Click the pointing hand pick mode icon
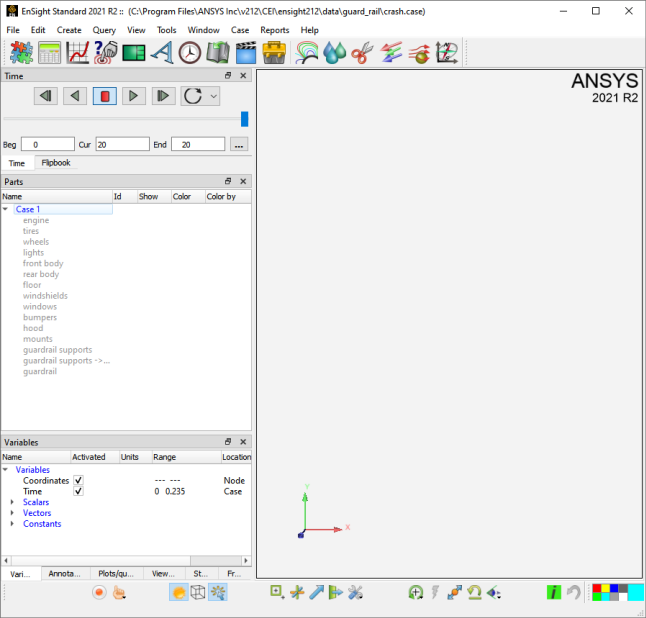Image resolution: width=646 pixels, height=618 pixels. [x=119, y=593]
